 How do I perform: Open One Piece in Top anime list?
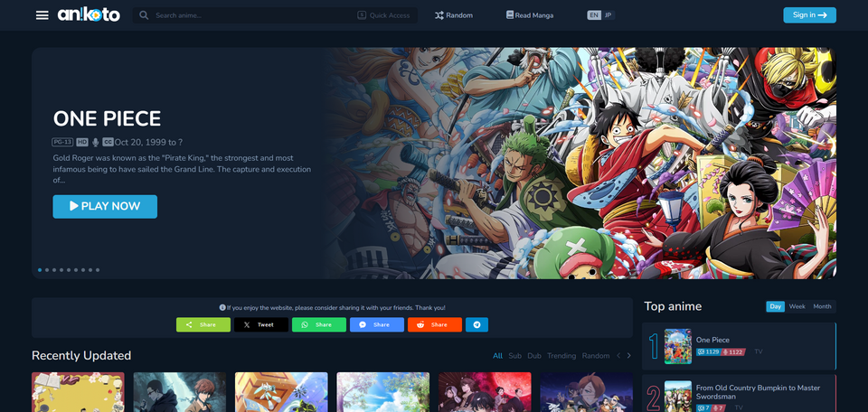(712, 340)
